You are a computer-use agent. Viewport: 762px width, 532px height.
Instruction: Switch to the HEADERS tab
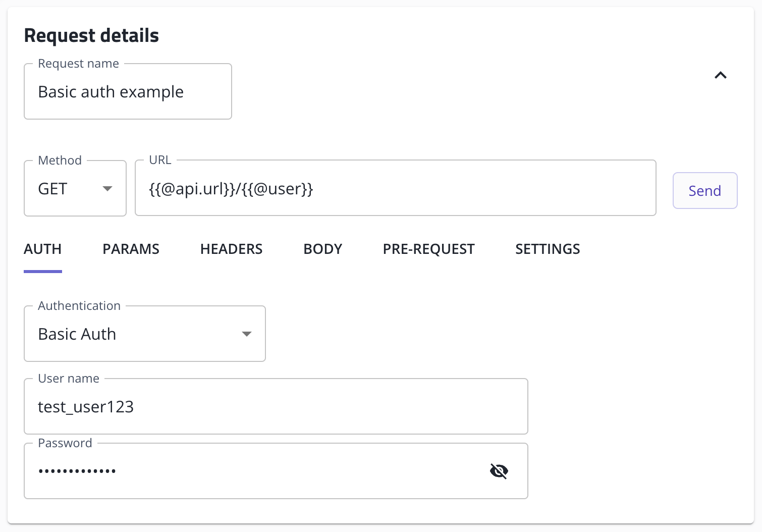(x=231, y=249)
